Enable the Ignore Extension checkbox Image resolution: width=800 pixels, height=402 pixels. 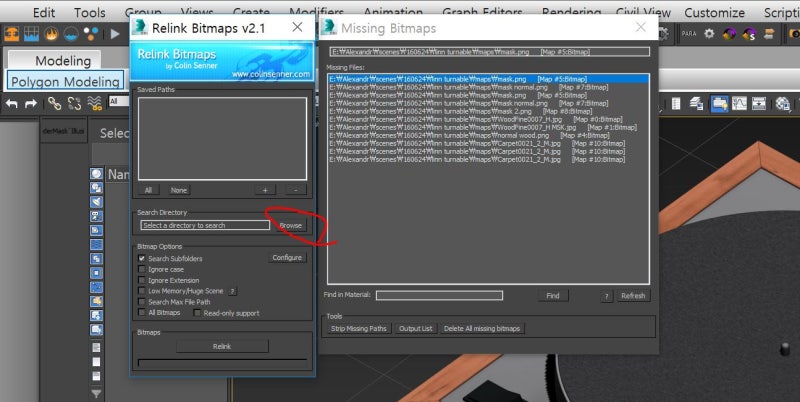coord(142,280)
